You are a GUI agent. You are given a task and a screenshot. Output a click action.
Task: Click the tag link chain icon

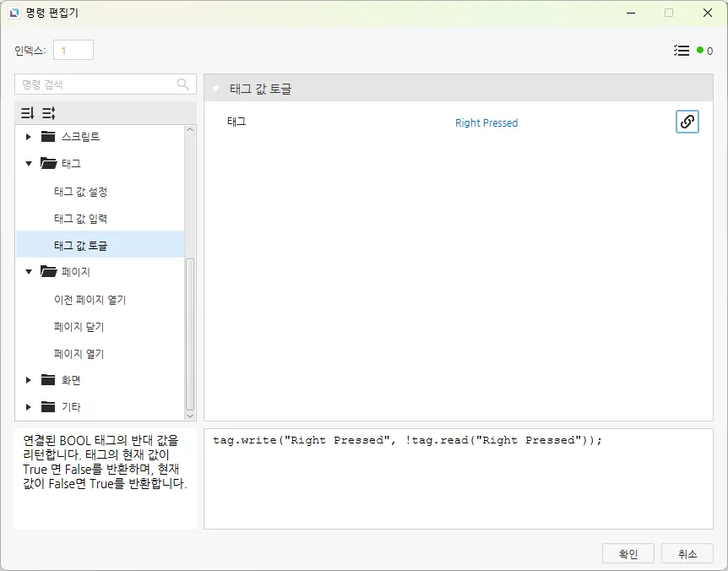[687, 122]
